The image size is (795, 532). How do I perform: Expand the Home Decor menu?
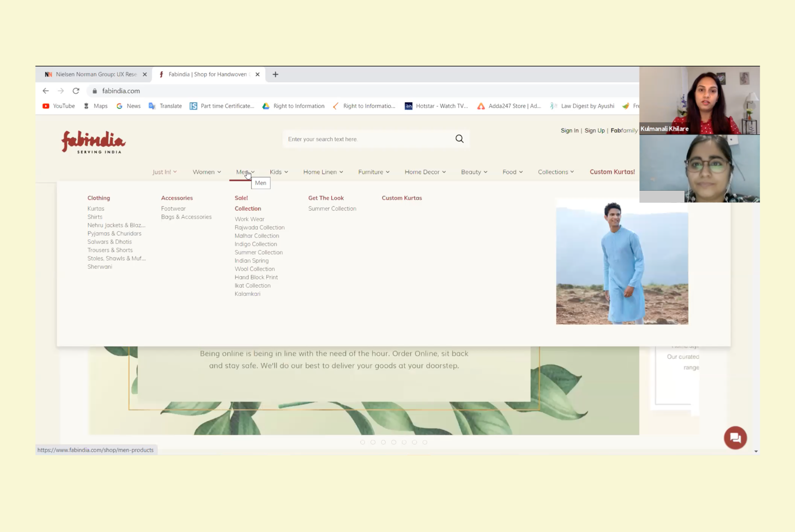[x=425, y=172]
